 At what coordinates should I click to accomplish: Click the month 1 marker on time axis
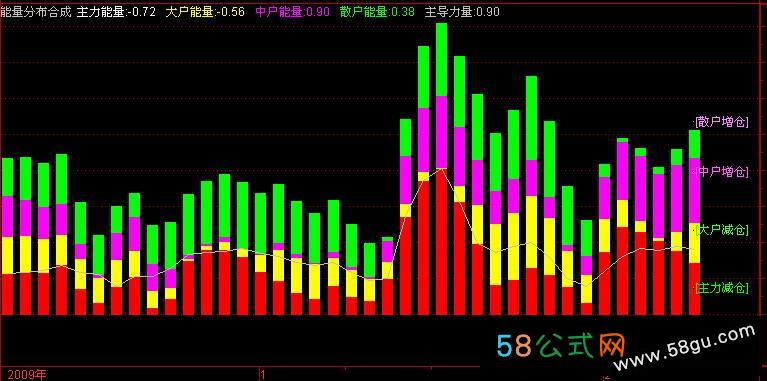pos(262,375)
